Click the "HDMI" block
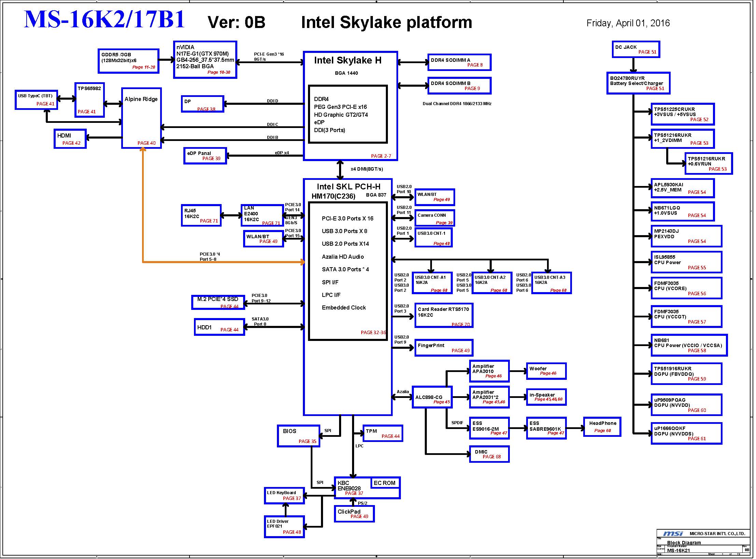 tap(70, 139)
